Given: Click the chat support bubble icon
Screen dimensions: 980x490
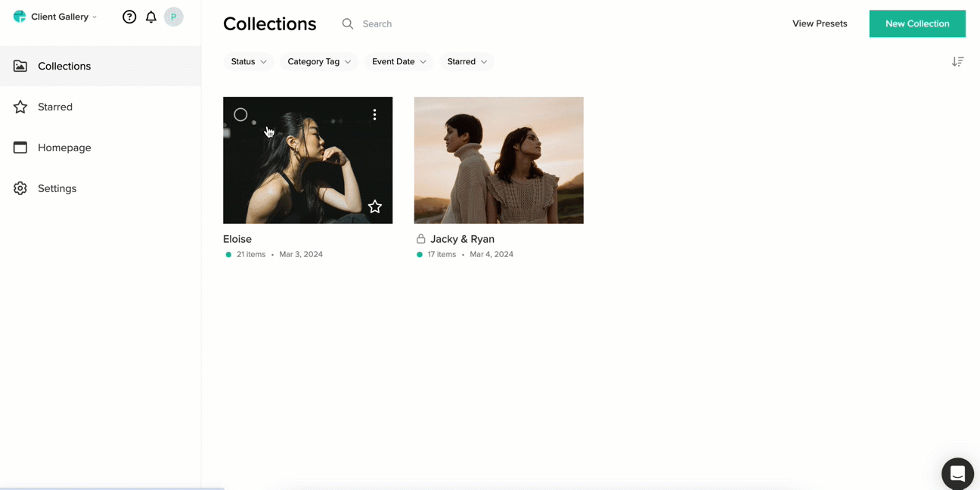Looking at the screenshot, I should pos(957,473).
